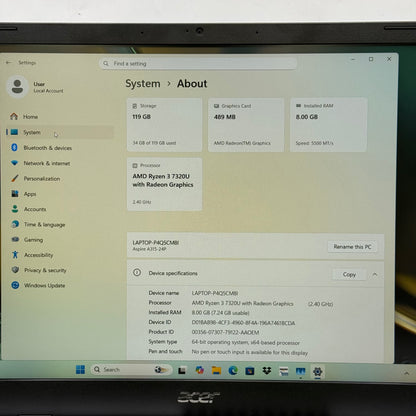416x416 pixels.
Task: Select the System type 64-bit value
Action: click(x=246, y=342)
